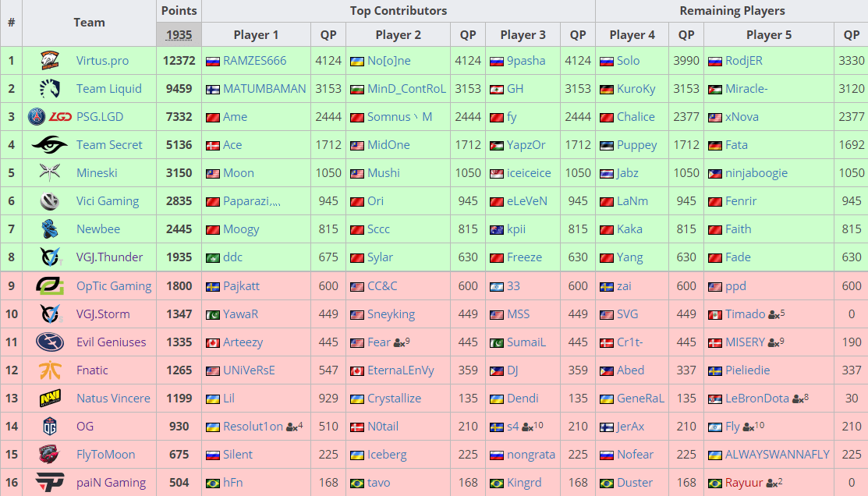Click the Evil Geniuses logo icon

[x=50, y=342]
